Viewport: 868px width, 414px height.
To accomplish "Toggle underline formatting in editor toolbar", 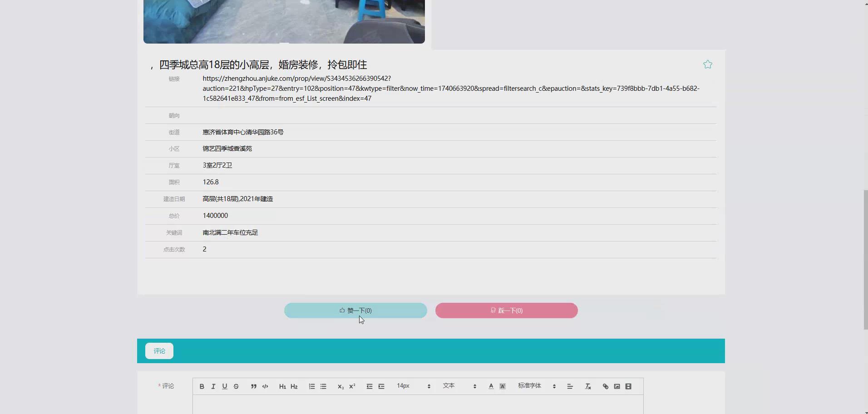I will tap(224, 386).
